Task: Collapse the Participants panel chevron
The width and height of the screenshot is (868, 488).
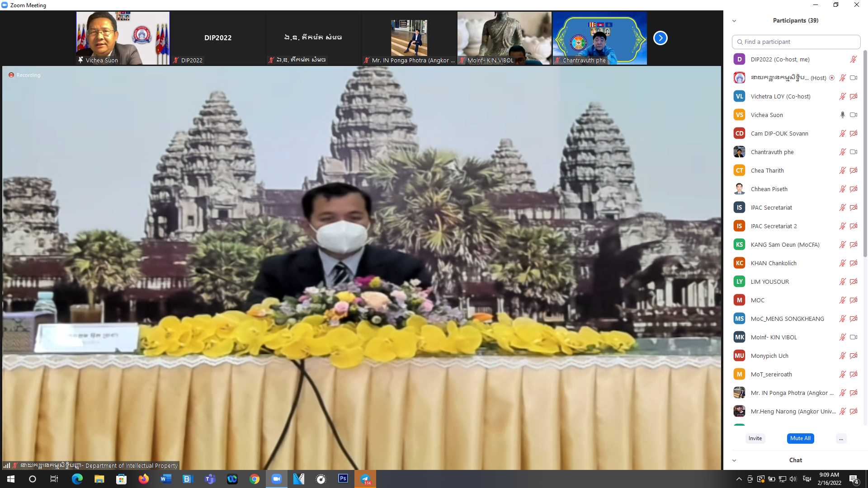Action: click(x=734, y=21)
